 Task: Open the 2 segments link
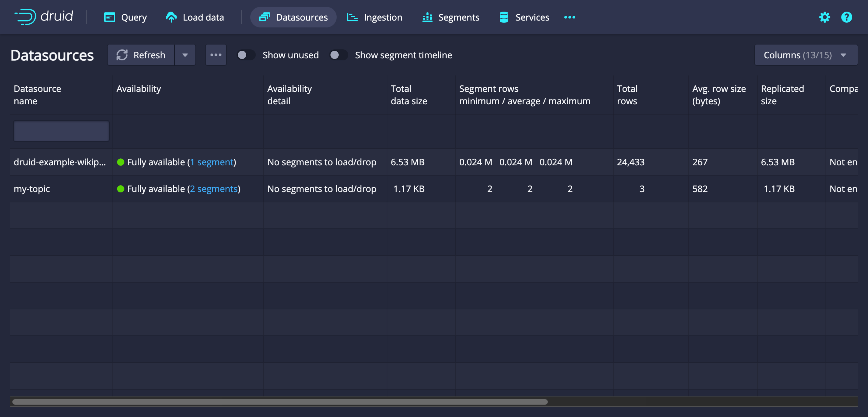coord(214,189)
